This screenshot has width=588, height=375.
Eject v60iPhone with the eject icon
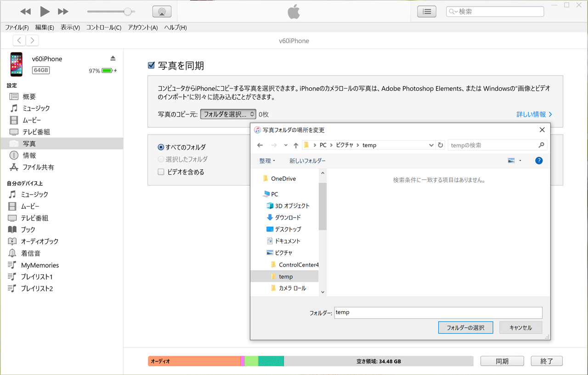coord(113,58)
